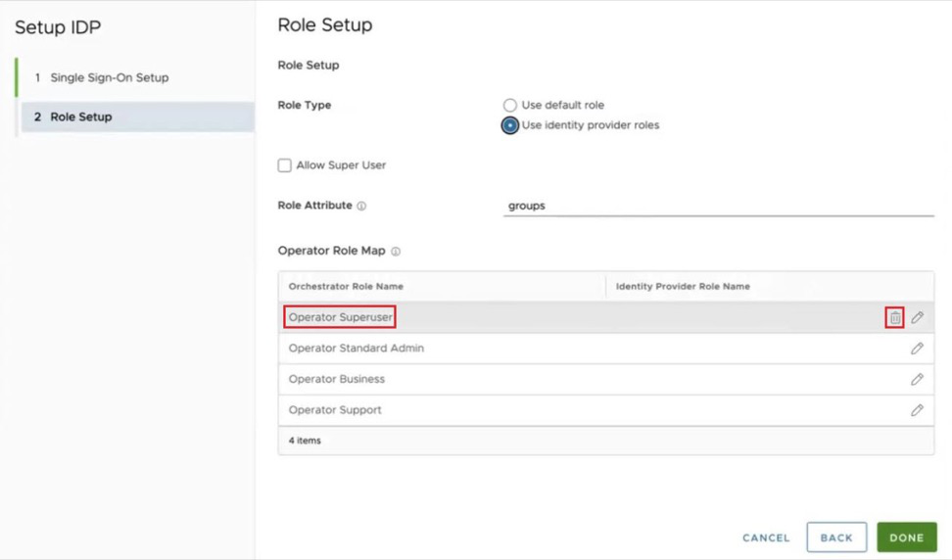This screenshot has height=560, width=952.
Task: Edit the Operator Standard Admin mapping
Action: (917, 349)
